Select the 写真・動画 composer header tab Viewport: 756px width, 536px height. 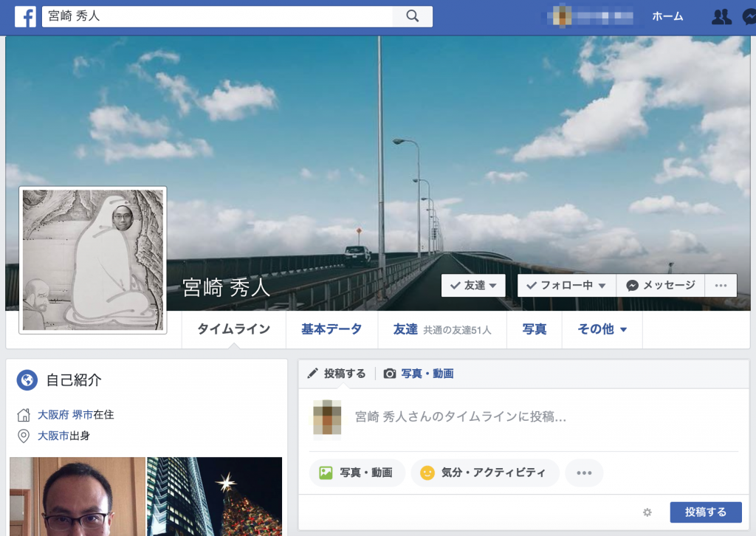click(419, 374)
